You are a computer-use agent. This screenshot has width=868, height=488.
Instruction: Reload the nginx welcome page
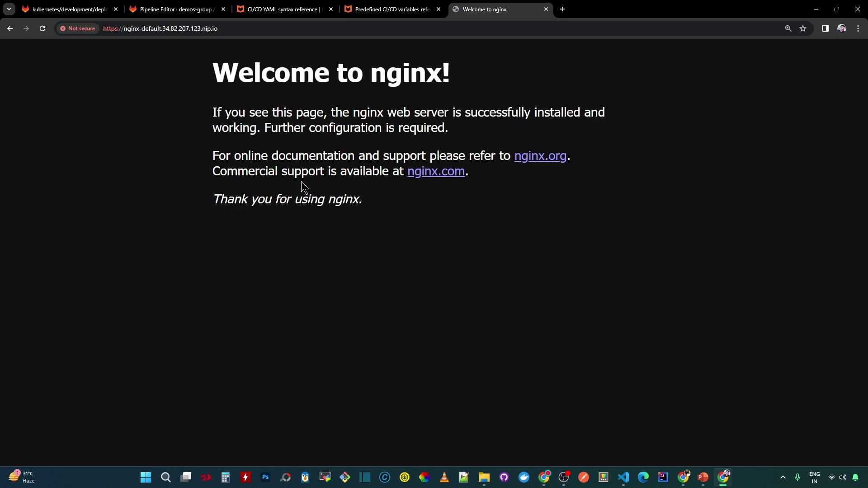[42, 28]
